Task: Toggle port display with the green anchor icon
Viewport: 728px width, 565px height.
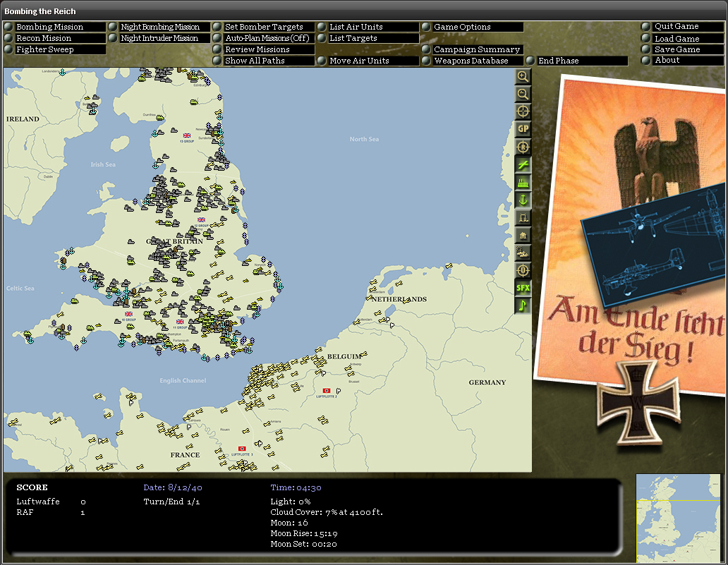Action: (x=523, y=200)
